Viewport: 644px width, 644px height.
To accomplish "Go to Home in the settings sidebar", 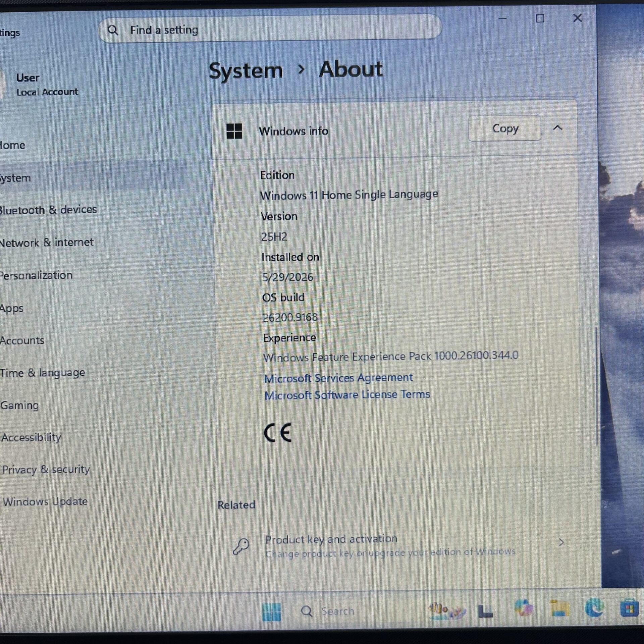I will [x=13, y=145].
